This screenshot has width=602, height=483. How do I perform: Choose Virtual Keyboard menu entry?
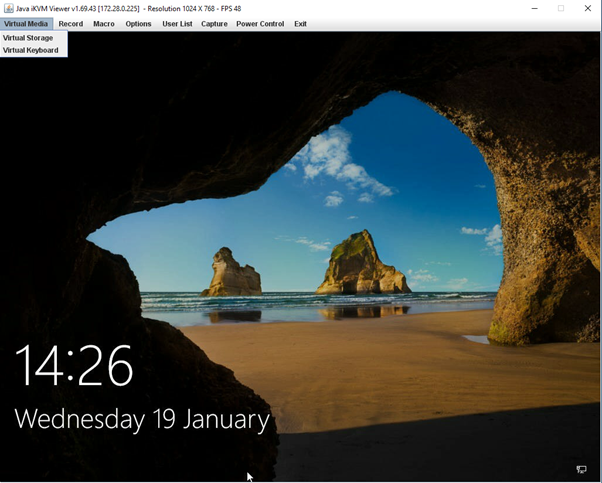point(30,50)
